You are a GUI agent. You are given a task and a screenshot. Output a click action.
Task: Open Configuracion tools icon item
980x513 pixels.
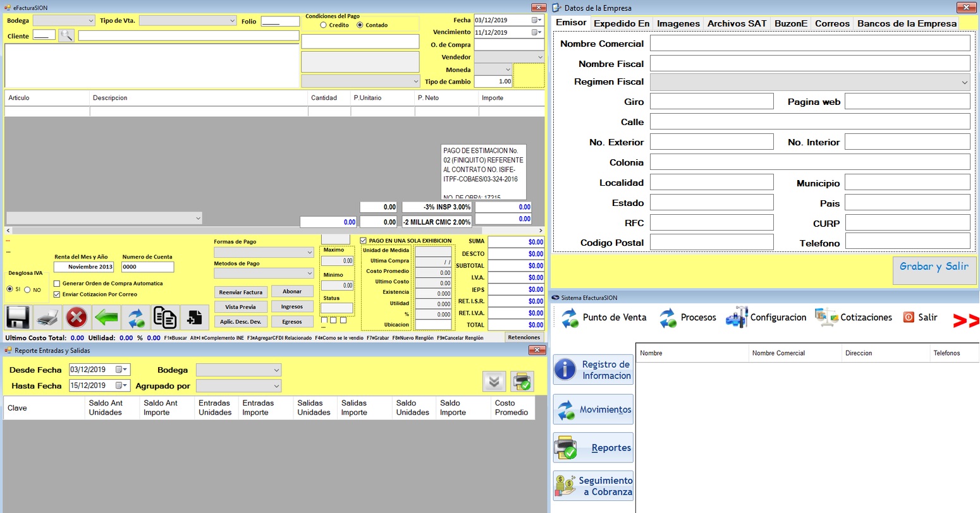point(766,317)
